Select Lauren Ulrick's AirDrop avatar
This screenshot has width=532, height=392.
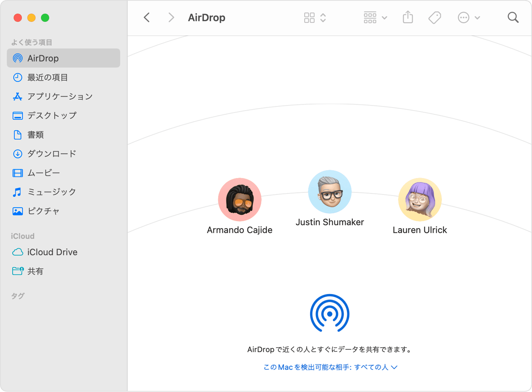pyautogui.click(x=420, y=200)
